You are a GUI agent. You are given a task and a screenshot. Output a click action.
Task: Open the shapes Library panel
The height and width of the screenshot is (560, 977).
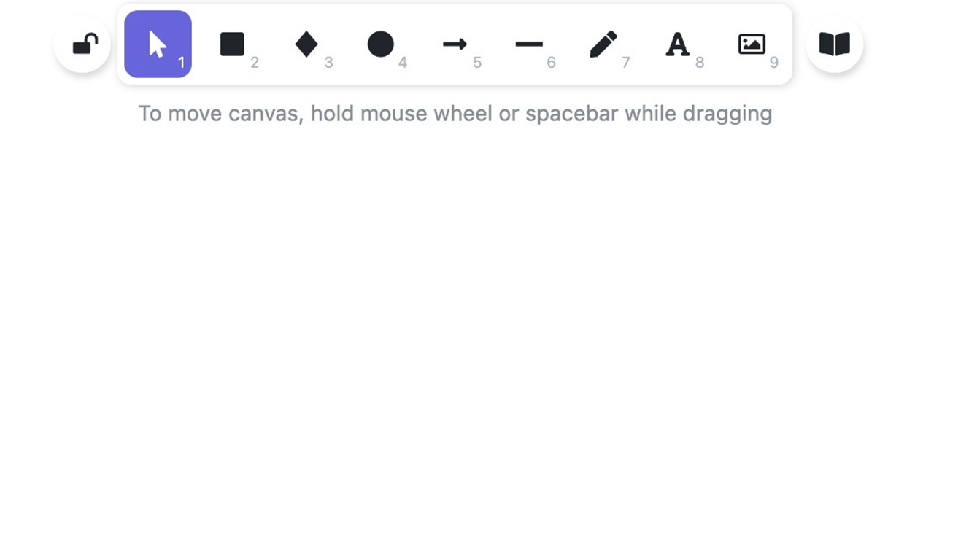pos(834,44)
